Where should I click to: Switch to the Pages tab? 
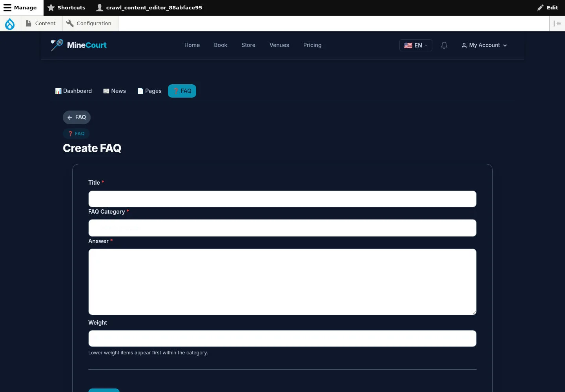(149, 91)
